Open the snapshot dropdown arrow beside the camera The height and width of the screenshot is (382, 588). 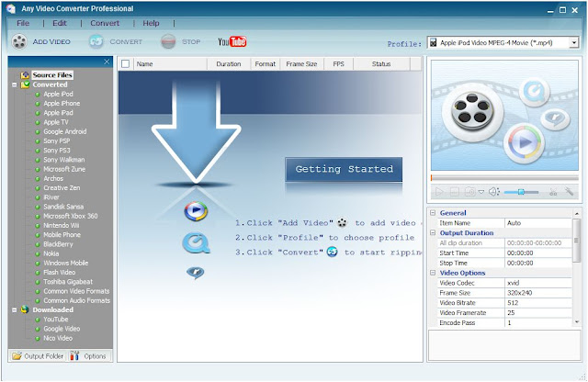click(x=481, y=192)
